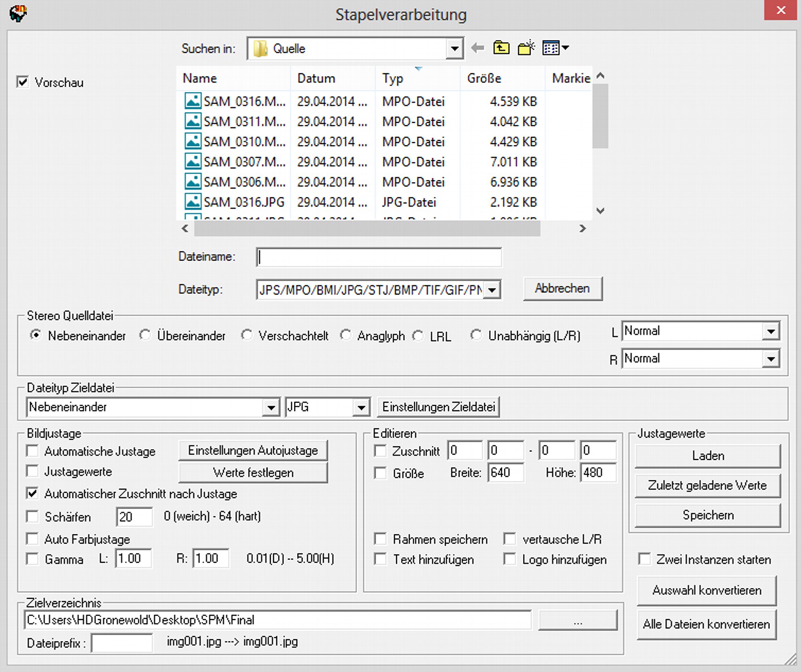Click the StereoPhoto Maker title icon

pos(18,14)
